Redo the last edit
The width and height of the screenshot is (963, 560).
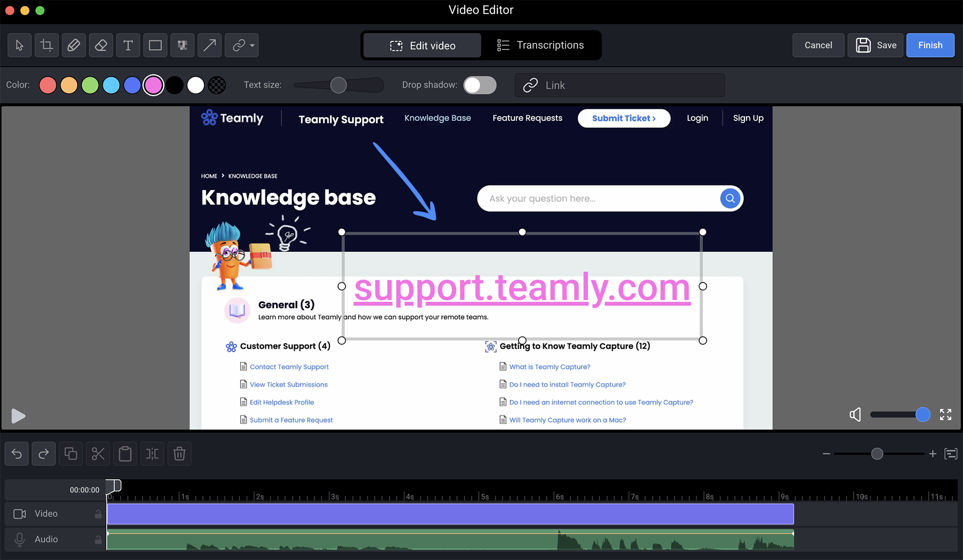coord(44,454)
